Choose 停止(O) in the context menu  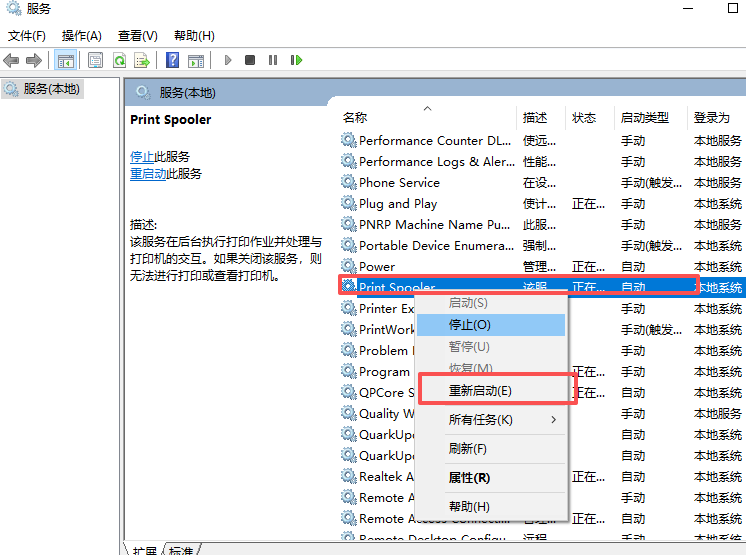[491, 325]
